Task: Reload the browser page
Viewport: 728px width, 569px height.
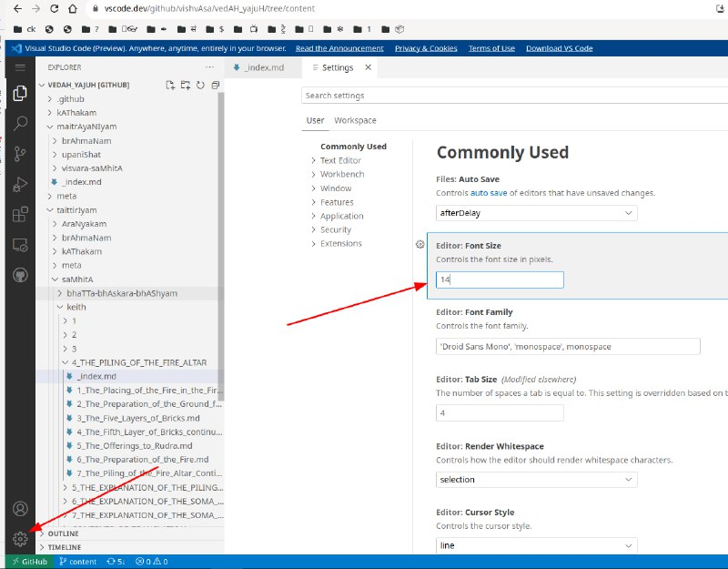Action: click(54, 8)
